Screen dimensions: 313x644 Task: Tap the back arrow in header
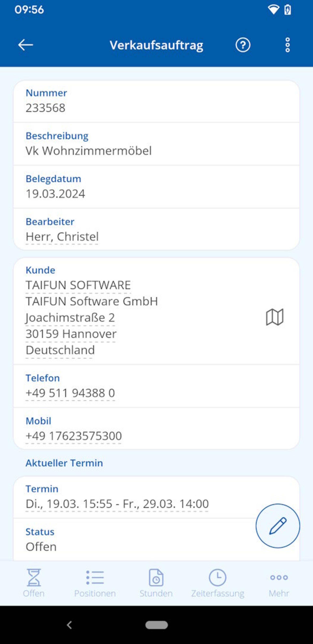pyautogui.click(x=25, y=45)
